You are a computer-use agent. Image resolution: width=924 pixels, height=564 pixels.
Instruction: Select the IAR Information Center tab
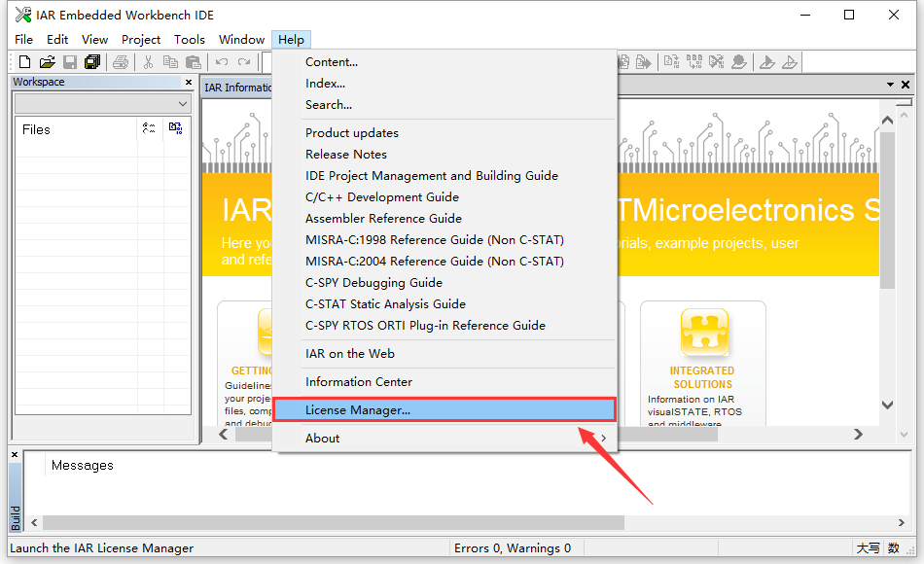(x=237, y=88)
